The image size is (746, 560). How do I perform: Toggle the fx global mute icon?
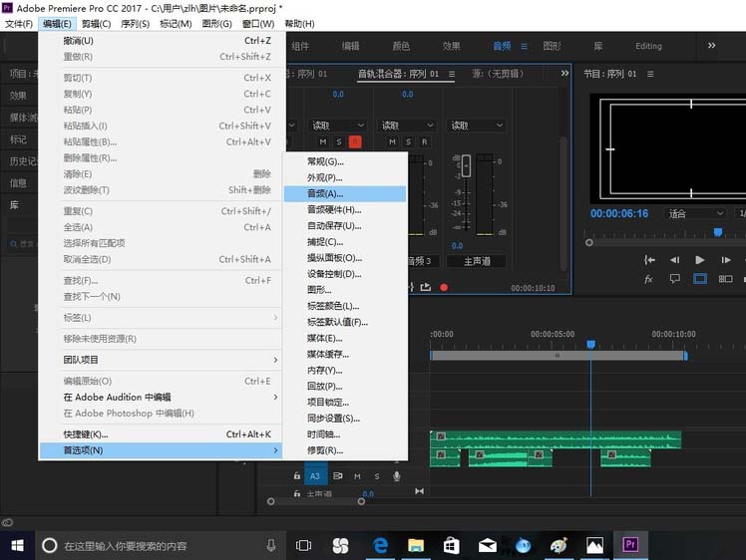coord(648,279)
